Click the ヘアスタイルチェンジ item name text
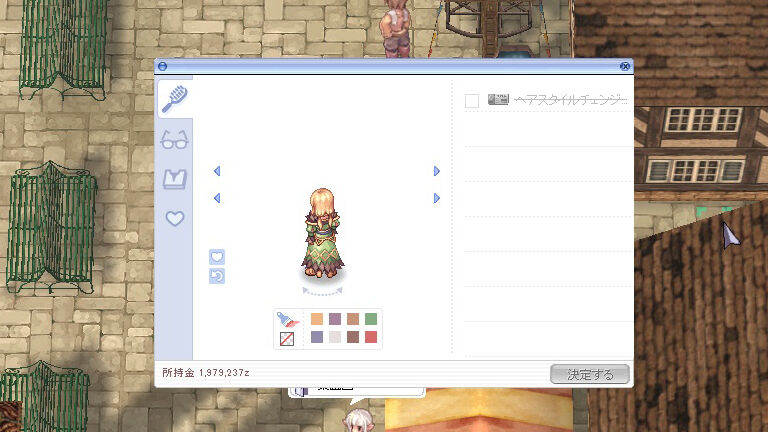Screen dimensions: 768x432 [570, 100]
